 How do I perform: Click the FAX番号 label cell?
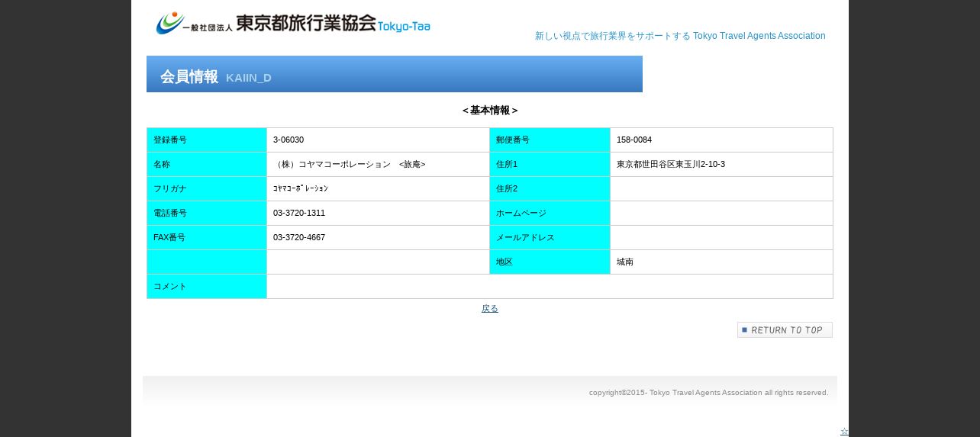point(207,238)
